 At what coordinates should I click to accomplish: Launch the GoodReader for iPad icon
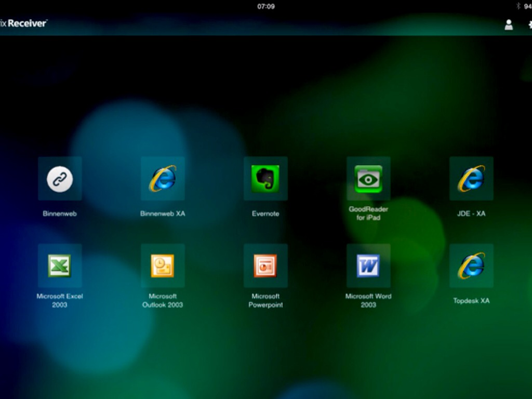point(368,179)
